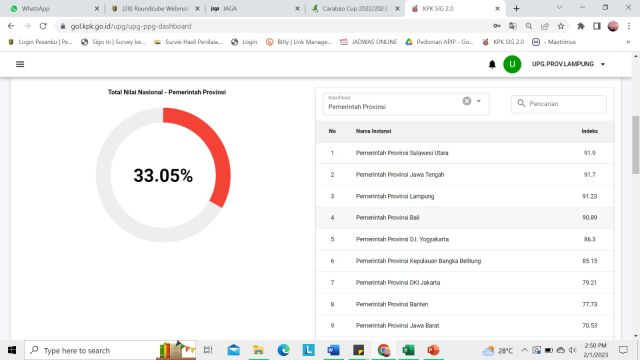Screen dimensions: 640x360
Task: Open the Login Presanku bookmark
Action: (40, 42)
